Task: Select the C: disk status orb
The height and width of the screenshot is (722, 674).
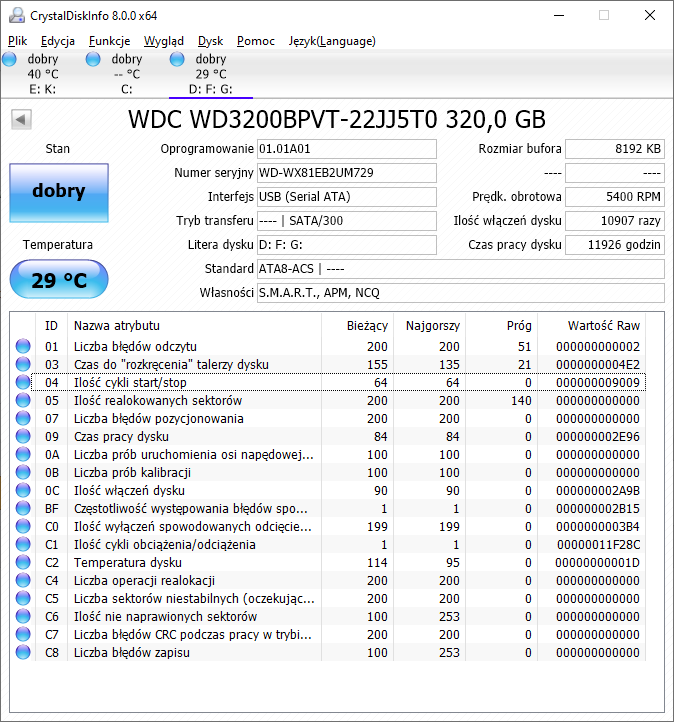Action: (93, 59)
